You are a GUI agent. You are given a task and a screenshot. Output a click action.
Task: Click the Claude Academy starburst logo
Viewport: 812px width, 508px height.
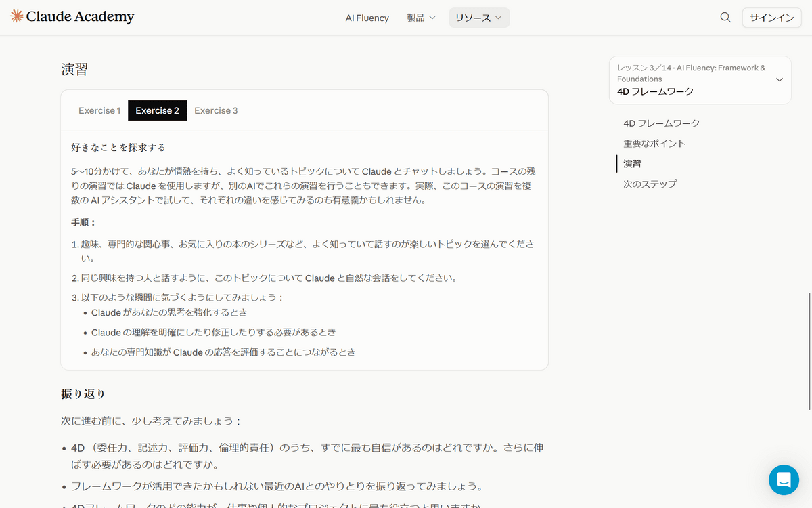(x=17, y=17)
